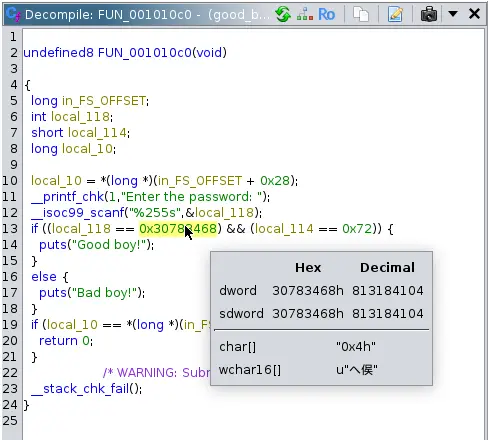The height and width of the screenshot is (440, 488).
Task: Click the Decompile window icon in title bar
Action: tap(13, 14)
